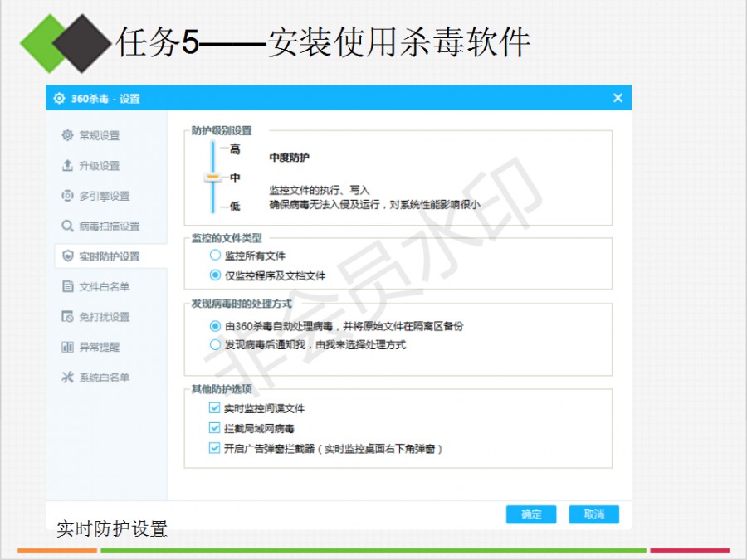The height and width of the screenshot is (560, 747).
Task: Select 监控所有文件 radio option
Action: point(216,256)
